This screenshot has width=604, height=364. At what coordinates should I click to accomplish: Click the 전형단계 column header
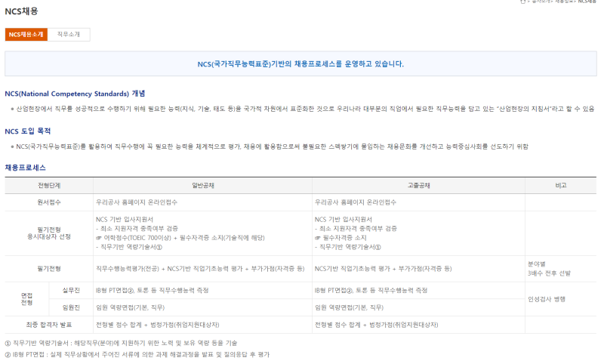click(48, 185)
